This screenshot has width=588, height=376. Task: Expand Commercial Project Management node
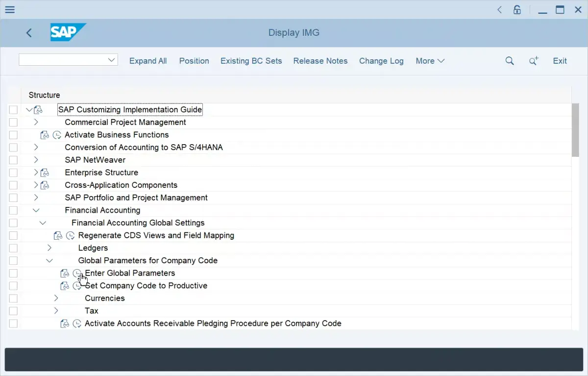click(x=36, y=122)
